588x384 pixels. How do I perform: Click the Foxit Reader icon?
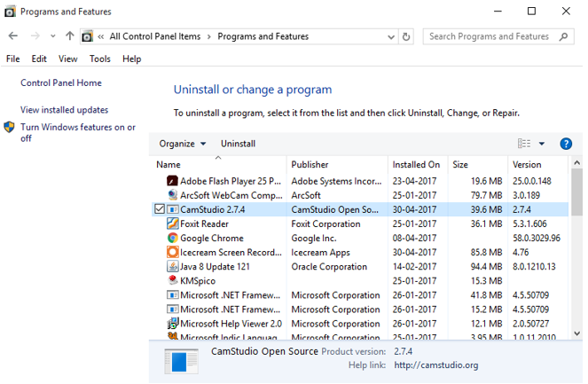pyautogui.click(x=172, y=223)
